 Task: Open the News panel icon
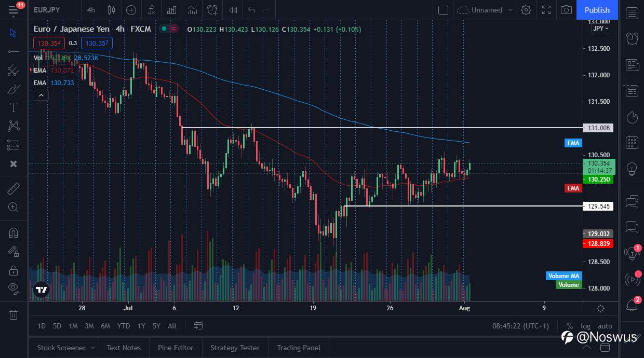[x=632, y=65]
